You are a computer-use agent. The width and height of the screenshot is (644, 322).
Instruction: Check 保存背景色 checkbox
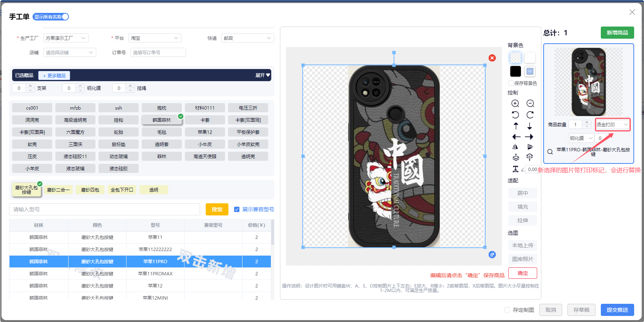tap(511, 83)
